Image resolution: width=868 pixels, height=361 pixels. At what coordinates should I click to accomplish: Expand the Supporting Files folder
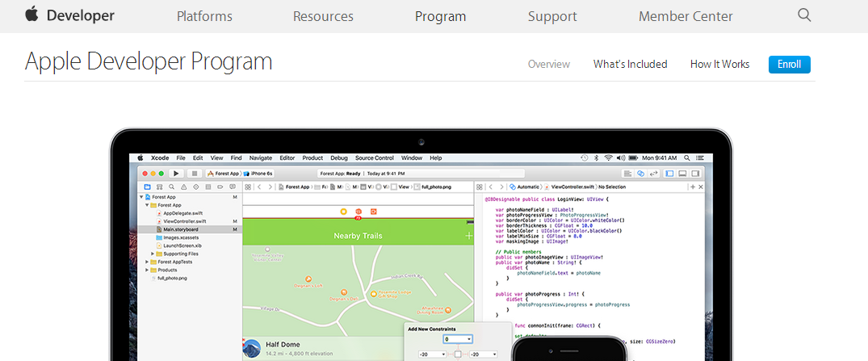pos(153,254)
